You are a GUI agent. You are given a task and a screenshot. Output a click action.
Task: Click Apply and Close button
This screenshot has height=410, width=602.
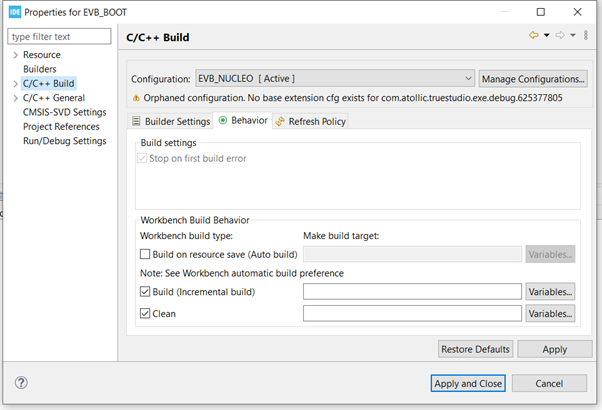click(468, 383)
